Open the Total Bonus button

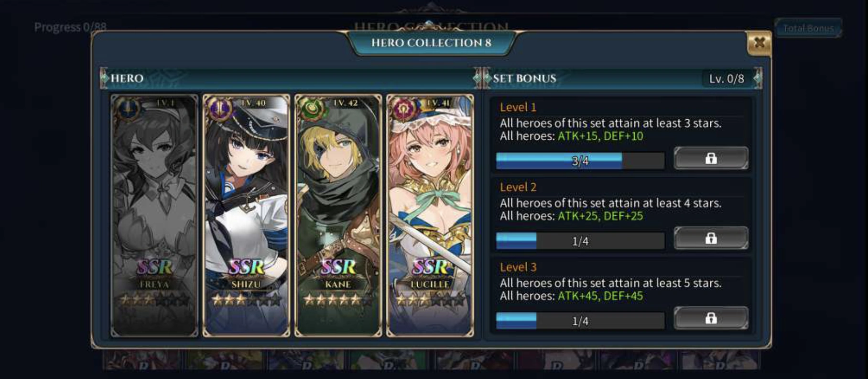click(x=808, y=28)
